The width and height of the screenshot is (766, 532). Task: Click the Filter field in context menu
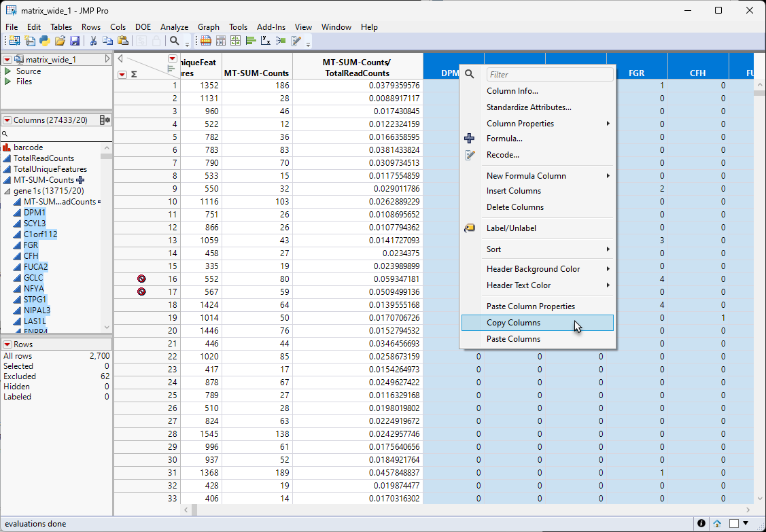[x=549, y=74]
